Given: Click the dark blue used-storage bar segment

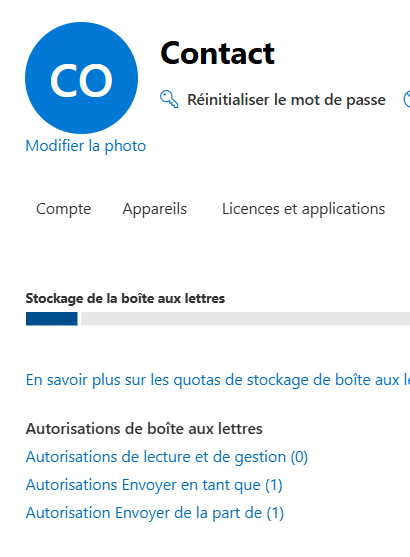Looking at the screenshot, I should 52,319.
